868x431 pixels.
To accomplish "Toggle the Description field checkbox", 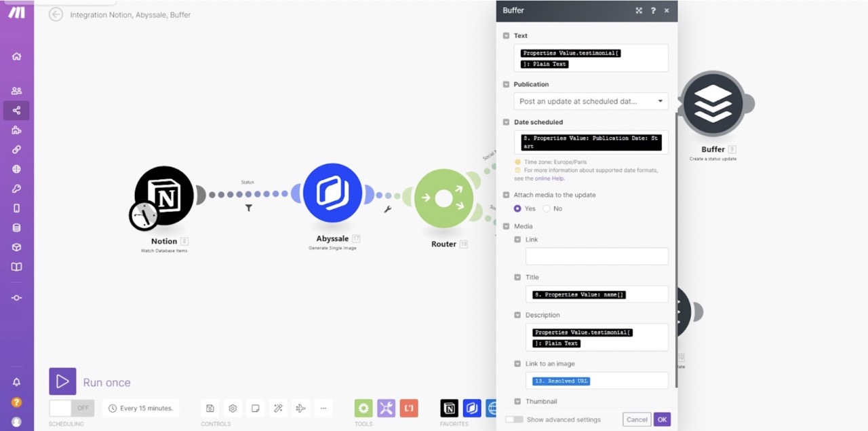I will pyautogui.click(x=517, y=315).
